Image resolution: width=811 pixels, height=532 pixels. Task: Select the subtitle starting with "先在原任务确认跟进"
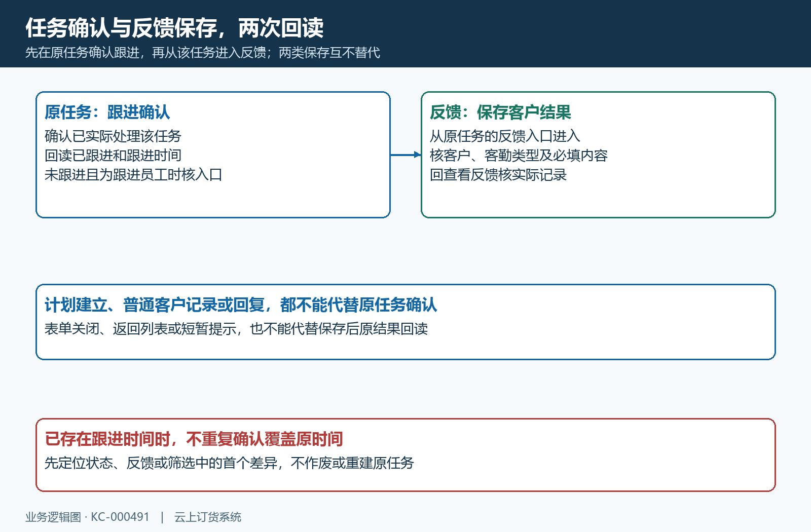point(203,53)
